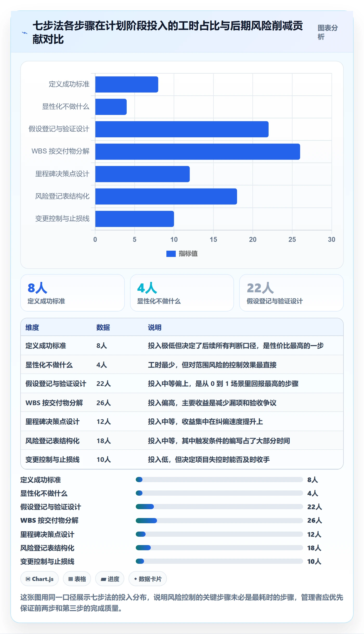The width and height of the screenshot is (364, 634).
Task: Toggle the 指标值 legend color swatch
Action: pos(171,254)
